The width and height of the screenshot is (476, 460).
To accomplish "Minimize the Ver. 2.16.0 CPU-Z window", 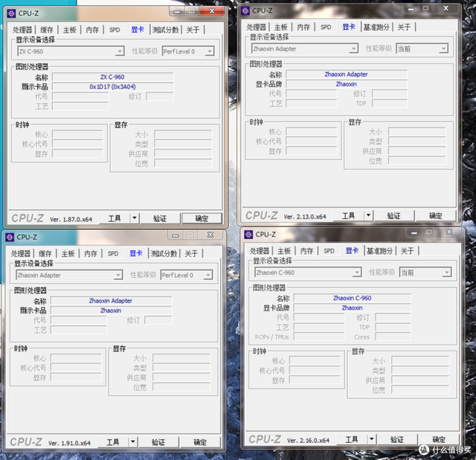I will [x=414, y=232].
